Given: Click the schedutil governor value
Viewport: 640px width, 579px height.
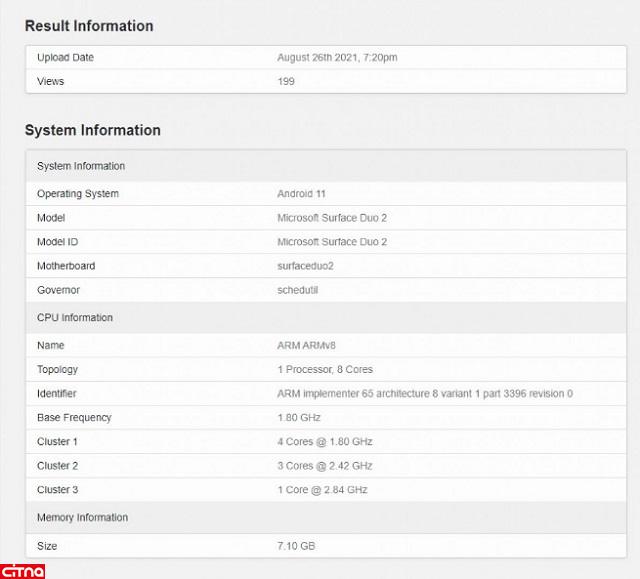Looking at the screenshot, I should point(297,290).
